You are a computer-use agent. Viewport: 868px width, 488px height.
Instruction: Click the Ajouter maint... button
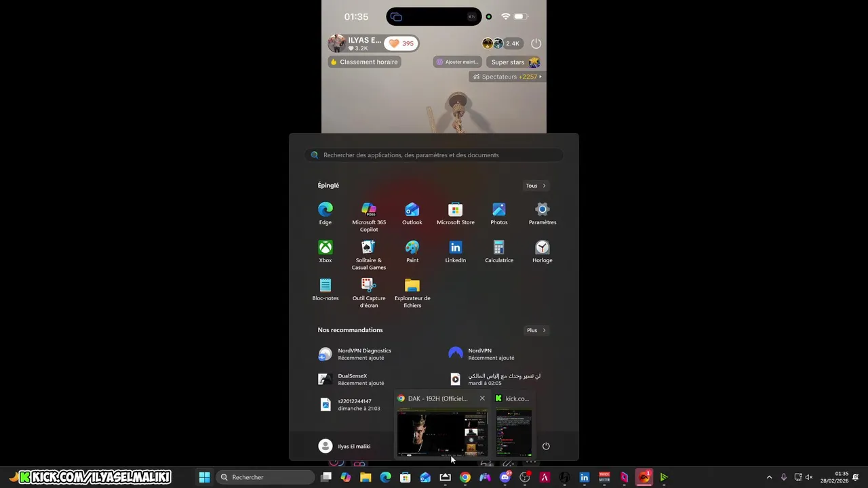[458, 62]
